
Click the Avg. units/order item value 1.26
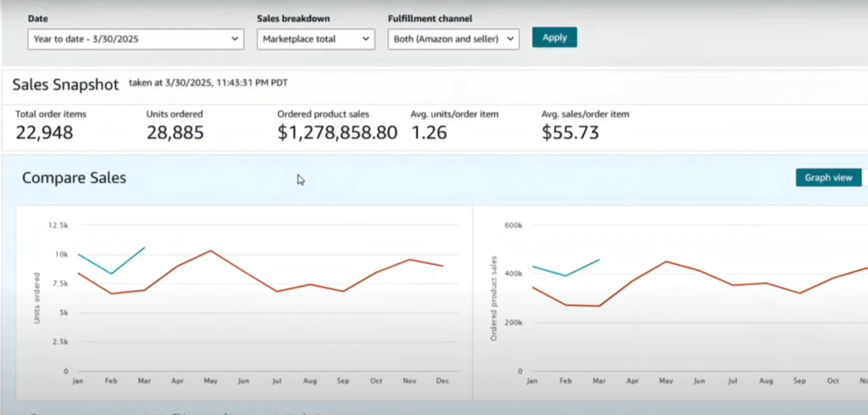pos(431,133)
